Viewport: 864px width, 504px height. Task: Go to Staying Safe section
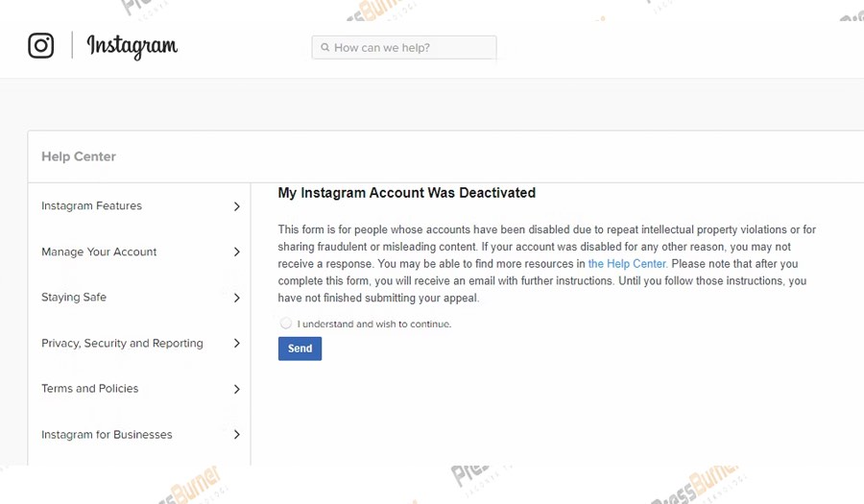click(x=74, y=298)
